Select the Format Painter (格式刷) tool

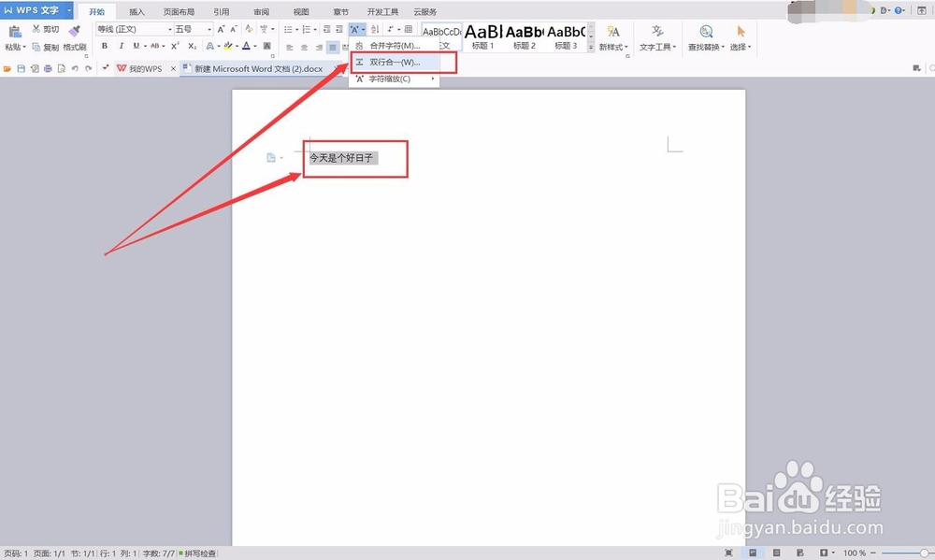[75, 37]
